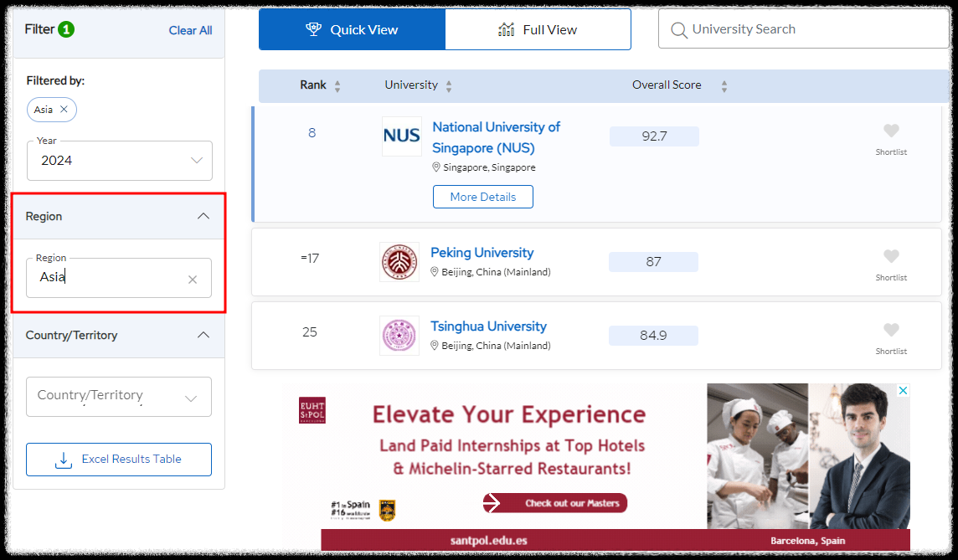This screenshot has height=560, width=958.
Task: Collapse the Region section
Action: click(203, 216)
